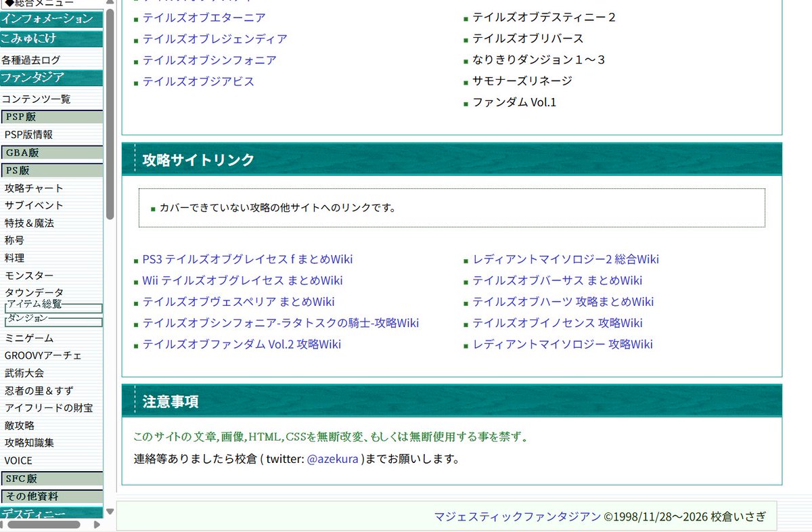Open 称号 in the sidebar

14,240
